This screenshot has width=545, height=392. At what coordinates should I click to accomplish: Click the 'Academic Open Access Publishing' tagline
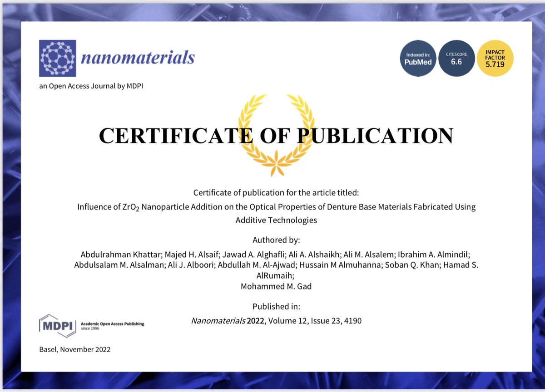[113, 323]
